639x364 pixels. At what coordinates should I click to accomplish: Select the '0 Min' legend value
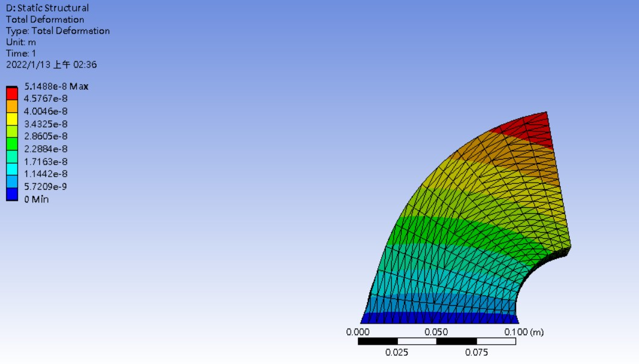[x=36, y=199]
